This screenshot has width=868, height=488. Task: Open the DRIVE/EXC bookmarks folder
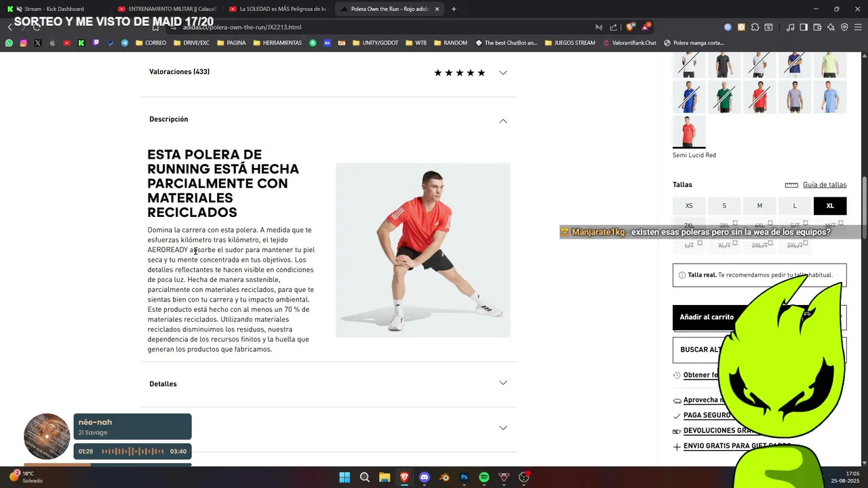[x=192, y=43]
